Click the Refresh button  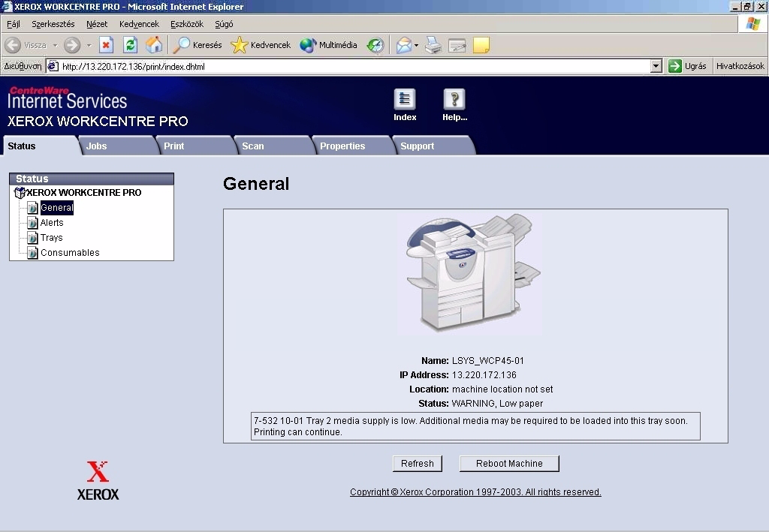(x=418, y=464)
